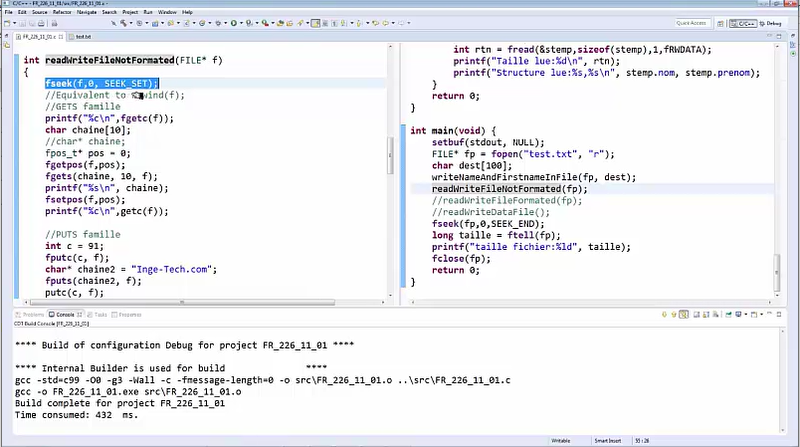Screen dimensions: 800x447
Task: Switch to the test.txt editor tab
Action: pyautogui.click(x=83, y=35)
